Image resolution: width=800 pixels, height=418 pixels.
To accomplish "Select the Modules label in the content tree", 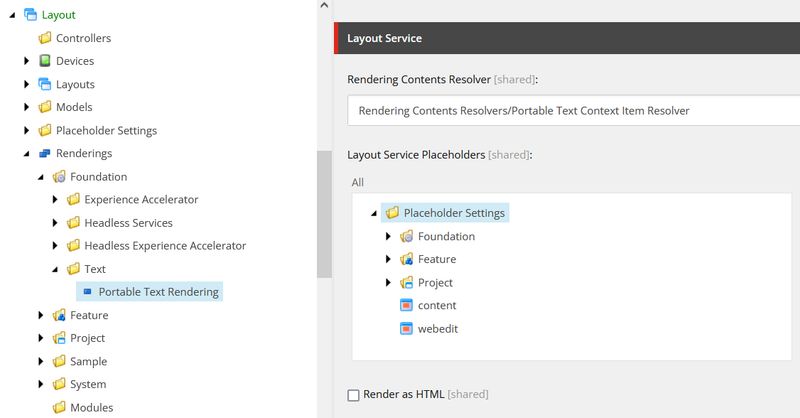I will pyautogui.click(x=92, y=407).
